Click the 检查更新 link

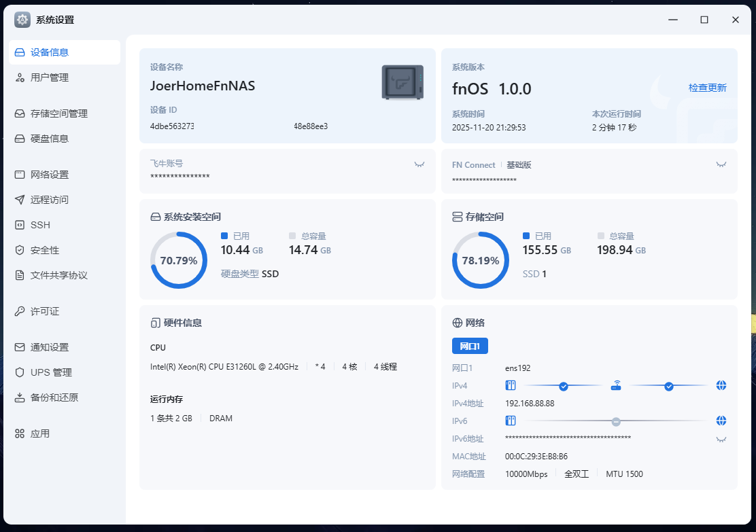click(x=707, y=88)
